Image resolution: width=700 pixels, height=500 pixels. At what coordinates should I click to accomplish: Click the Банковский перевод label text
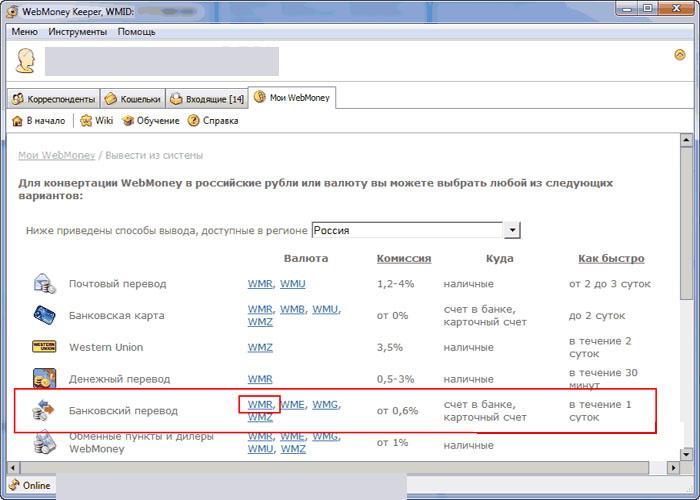123,410
